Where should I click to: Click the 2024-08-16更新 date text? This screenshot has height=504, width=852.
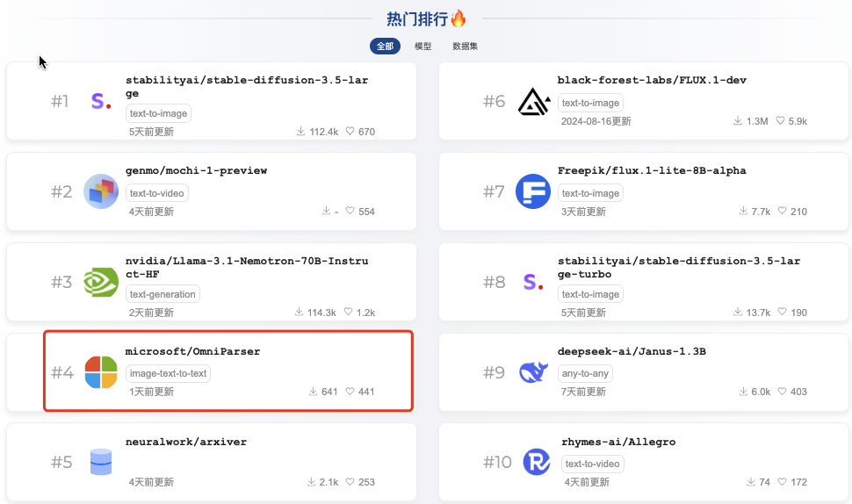[596, 121]
